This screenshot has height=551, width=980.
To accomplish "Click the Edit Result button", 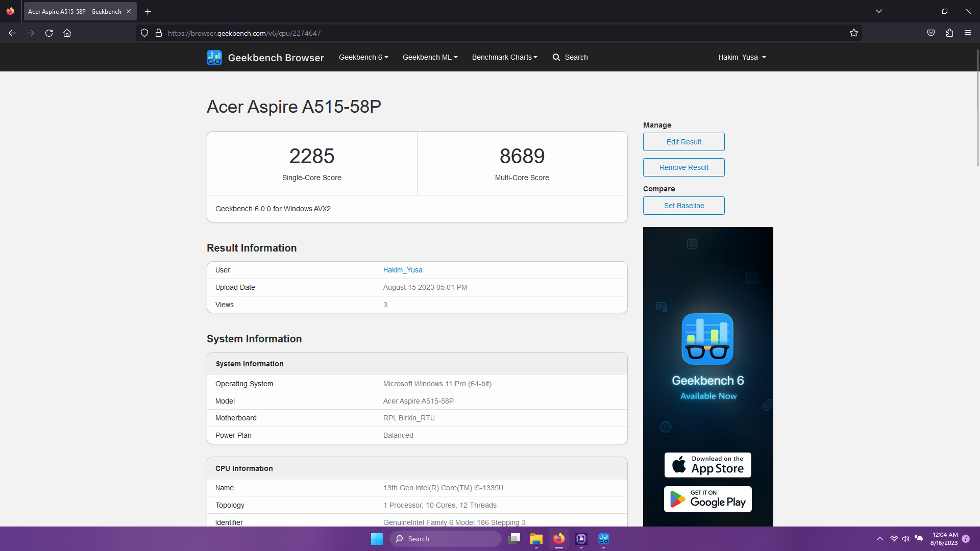I will coord(683,142).
